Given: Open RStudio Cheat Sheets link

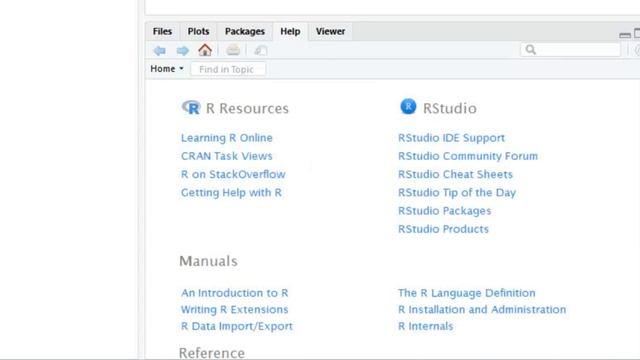Looking at the screenshot, I should click(x=455, y=174).
